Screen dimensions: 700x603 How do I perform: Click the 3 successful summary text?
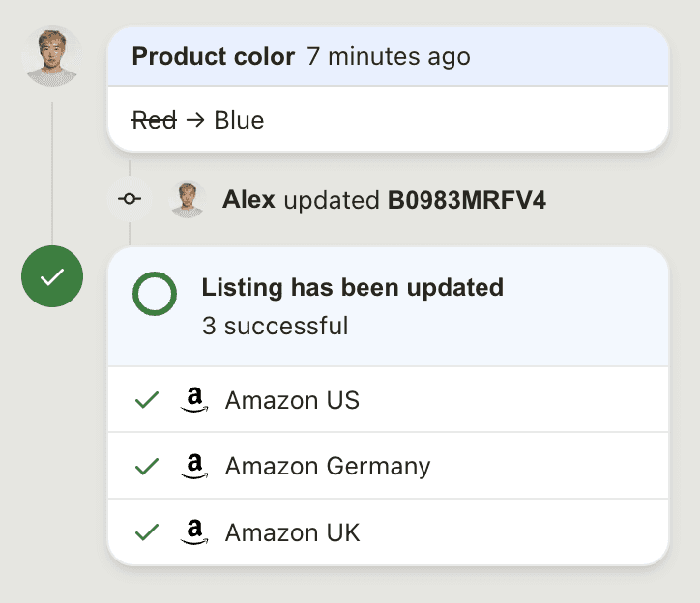point(275,326)
